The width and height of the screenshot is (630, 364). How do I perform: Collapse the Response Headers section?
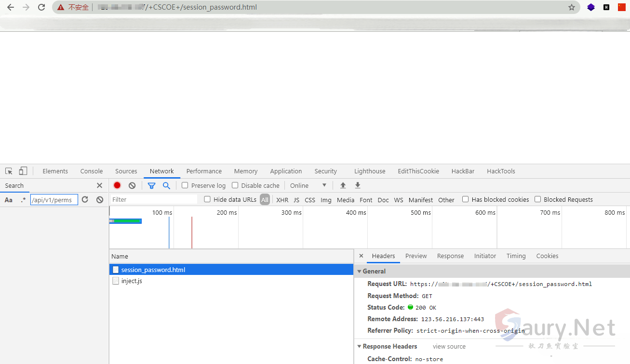pos(360,346)
